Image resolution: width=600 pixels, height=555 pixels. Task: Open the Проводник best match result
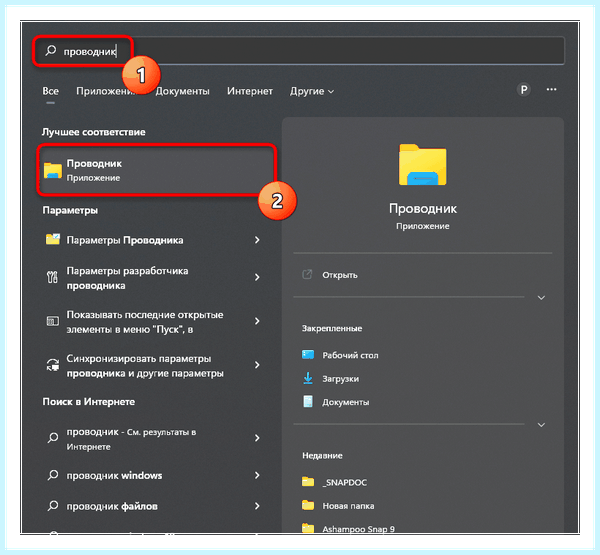pyautogui.click(x=157, y=170)
